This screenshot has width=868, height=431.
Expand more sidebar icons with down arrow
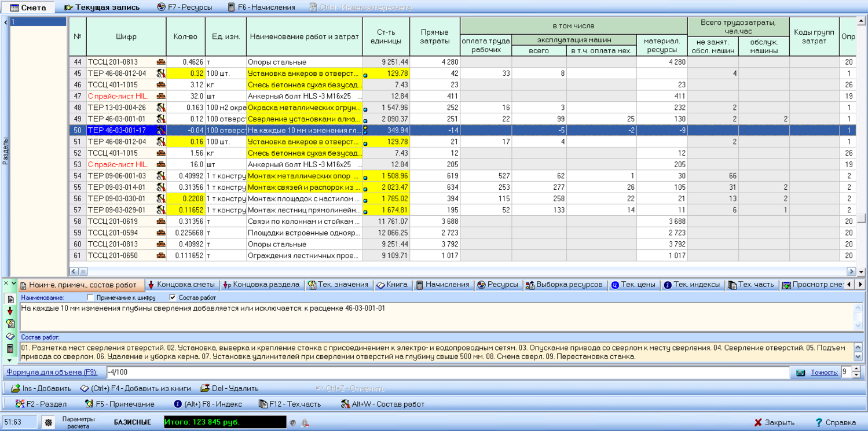(10, 360)
